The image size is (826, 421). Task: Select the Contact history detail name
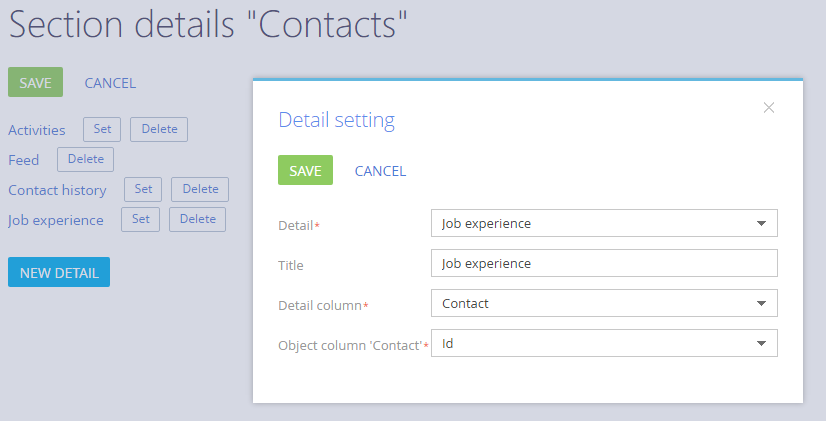(x=57, y=190)
